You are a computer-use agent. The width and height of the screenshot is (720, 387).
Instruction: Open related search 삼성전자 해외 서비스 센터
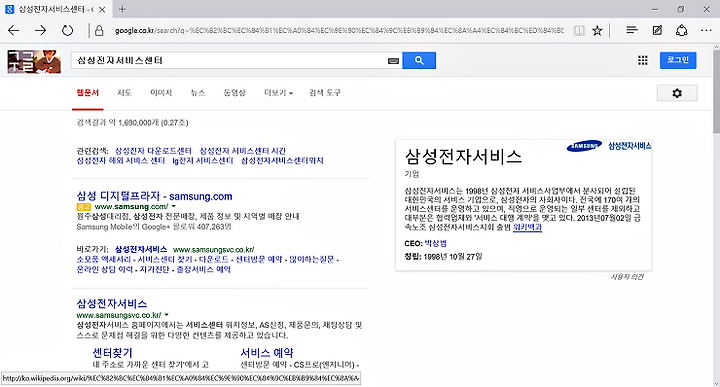click(x=121, y=161)
